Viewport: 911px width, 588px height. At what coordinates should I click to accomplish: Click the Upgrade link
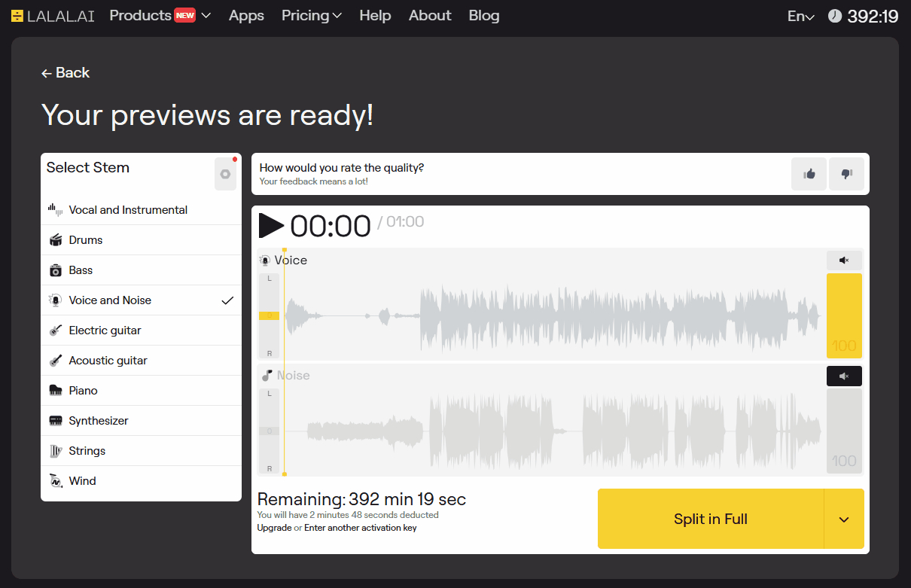(274, 528)
